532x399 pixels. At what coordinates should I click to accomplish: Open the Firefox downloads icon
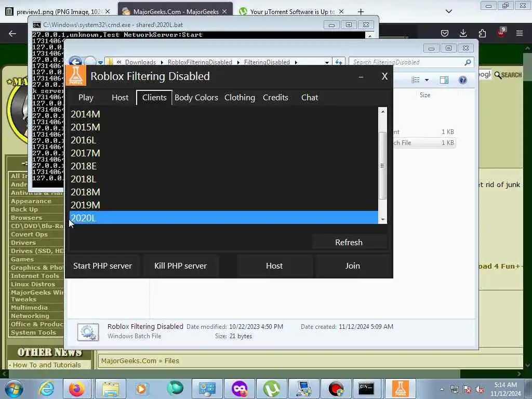pyautogui.click(x=463, y=33)
